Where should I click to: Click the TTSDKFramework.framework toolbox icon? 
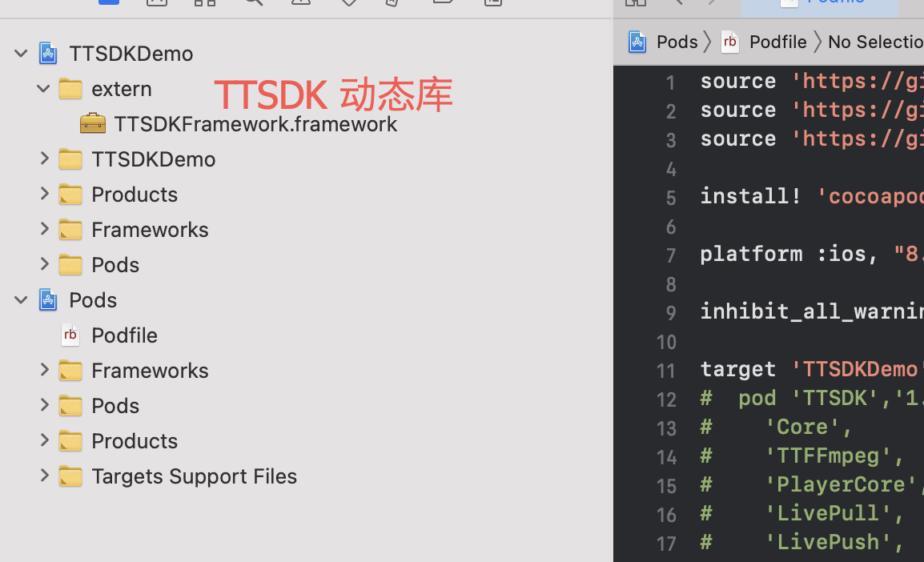[x=93, y=123]
